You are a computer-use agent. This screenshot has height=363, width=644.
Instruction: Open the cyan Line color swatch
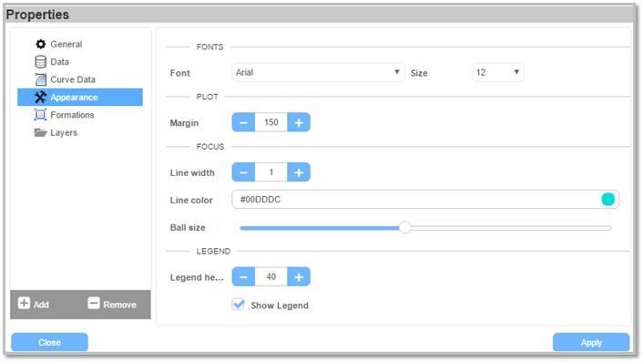pyautogui.click(x=608, y=200)
